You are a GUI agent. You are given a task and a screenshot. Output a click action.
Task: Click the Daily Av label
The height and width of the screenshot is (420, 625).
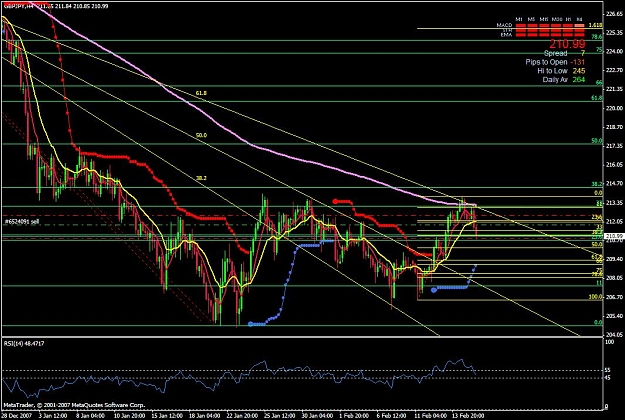coord(554,80)
